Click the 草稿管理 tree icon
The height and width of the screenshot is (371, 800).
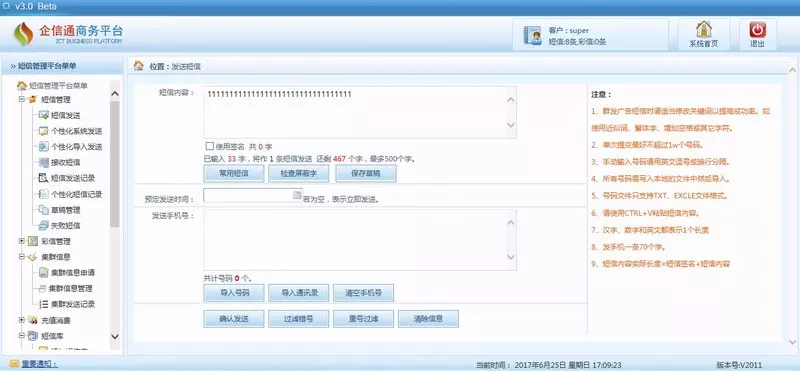(x=43, y=210)
